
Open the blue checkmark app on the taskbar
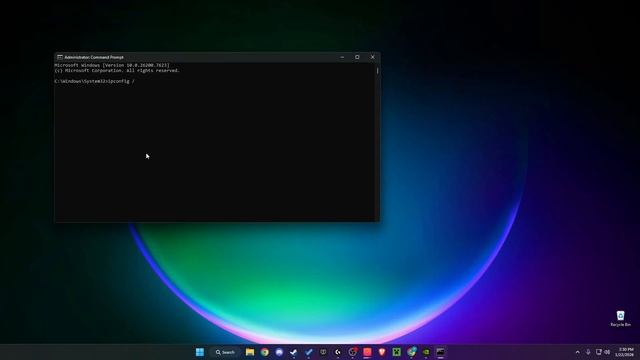[309, 352]
